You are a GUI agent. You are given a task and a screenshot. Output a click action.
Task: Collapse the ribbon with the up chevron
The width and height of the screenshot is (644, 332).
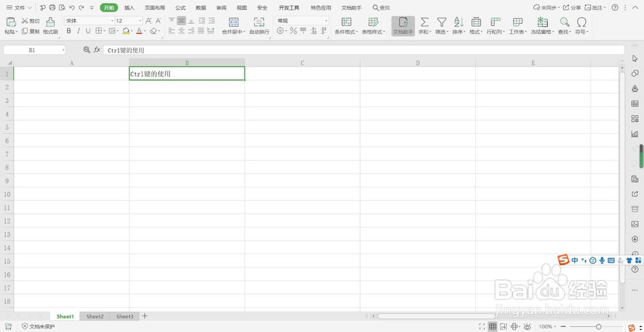click(x=636, y=7)
